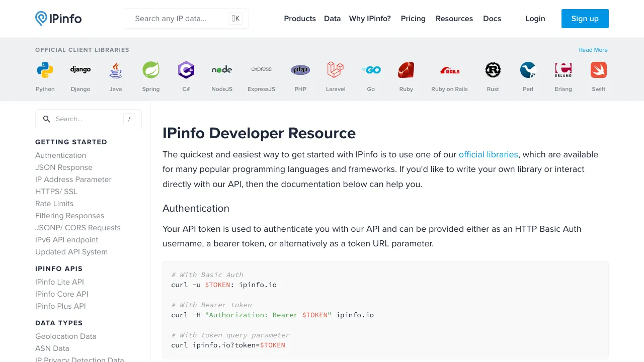
Task: Follow the official libraries link
Action: [x=489, y=154]
